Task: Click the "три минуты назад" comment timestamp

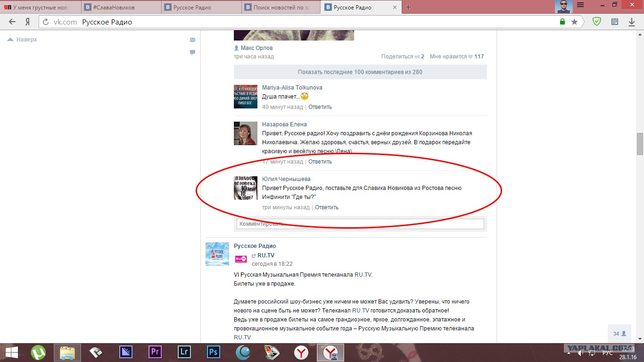Action: point(286,207)
